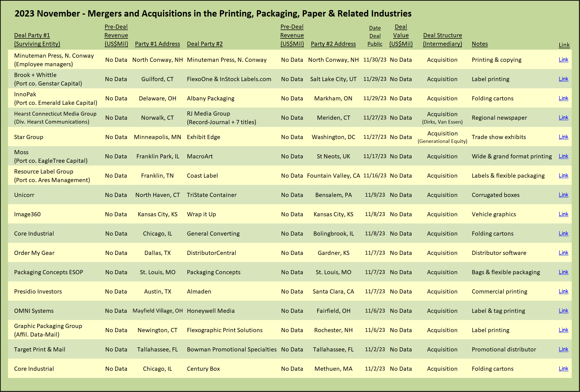Select the 'Almaden' cell
This screenshot has width=580, height=392.
[199, 292]
